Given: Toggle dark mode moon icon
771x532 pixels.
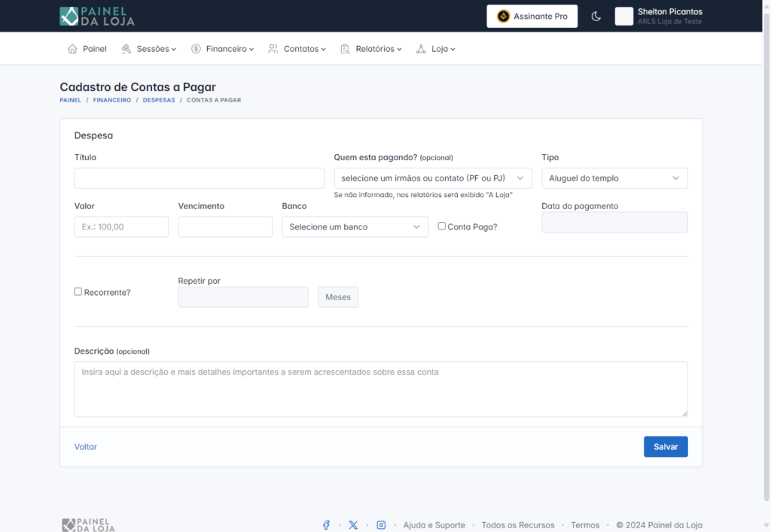Looking at the screenshot, I should tap(596, 17).
